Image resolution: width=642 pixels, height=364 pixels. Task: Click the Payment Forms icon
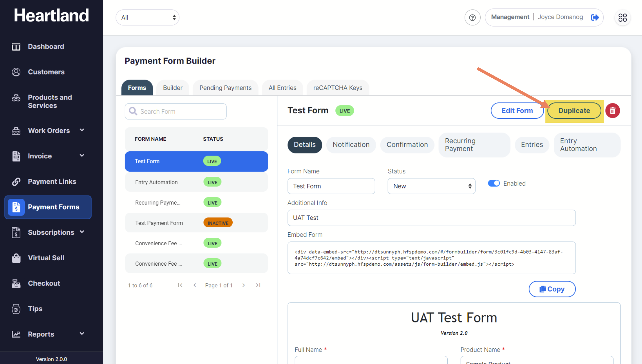[x=16, y=207]
